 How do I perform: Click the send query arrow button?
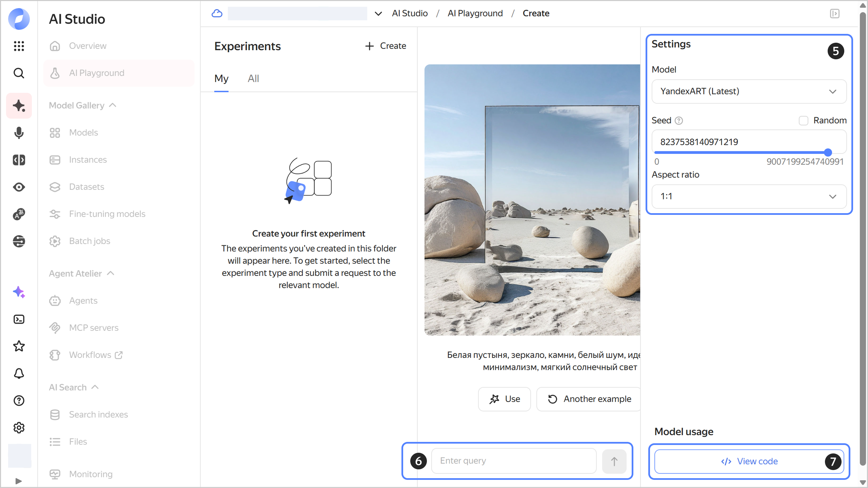click(x=614, y=461)
